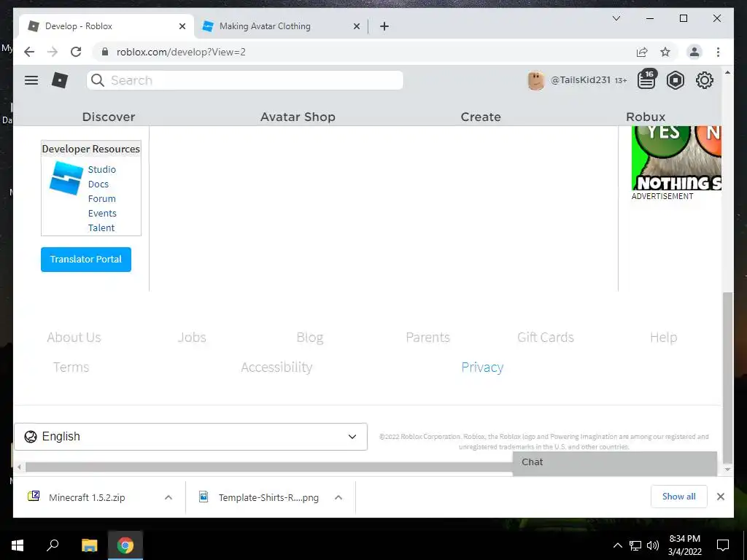Open a new tab with plus icon
This screenshot has width=747, height=560.
coord(384,26)
